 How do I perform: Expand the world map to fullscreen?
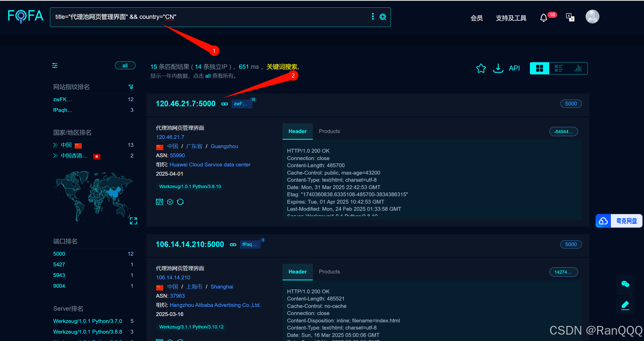pos(133,221)
